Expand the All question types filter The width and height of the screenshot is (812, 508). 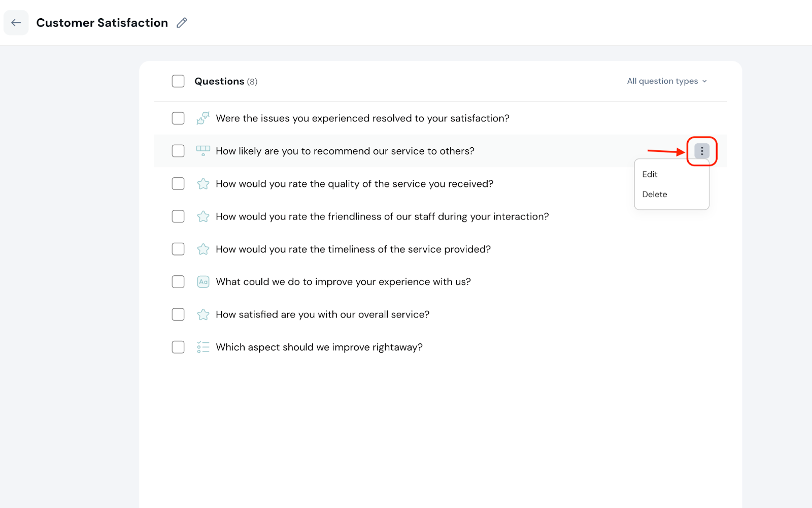click(662, 81)
